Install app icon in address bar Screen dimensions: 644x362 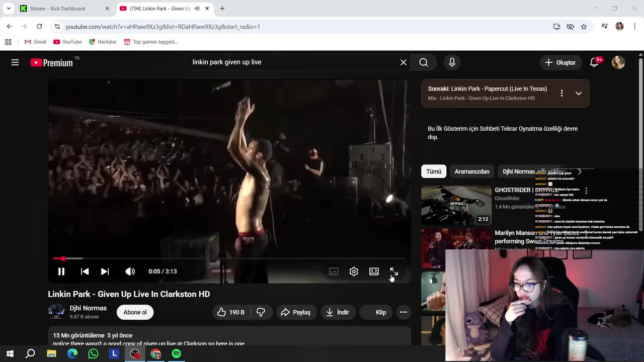point(557,27)
